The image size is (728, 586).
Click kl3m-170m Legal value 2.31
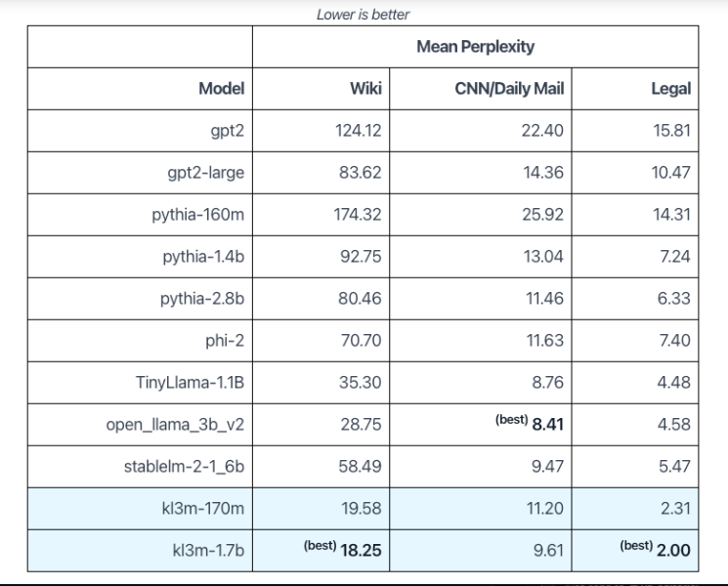[x=675, y=509]
